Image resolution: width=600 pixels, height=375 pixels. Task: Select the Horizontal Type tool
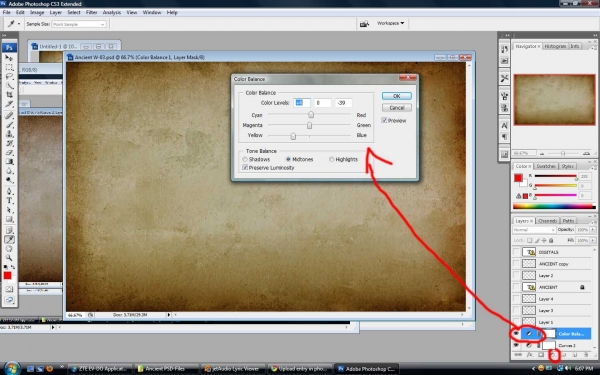[x=9, y=201]
